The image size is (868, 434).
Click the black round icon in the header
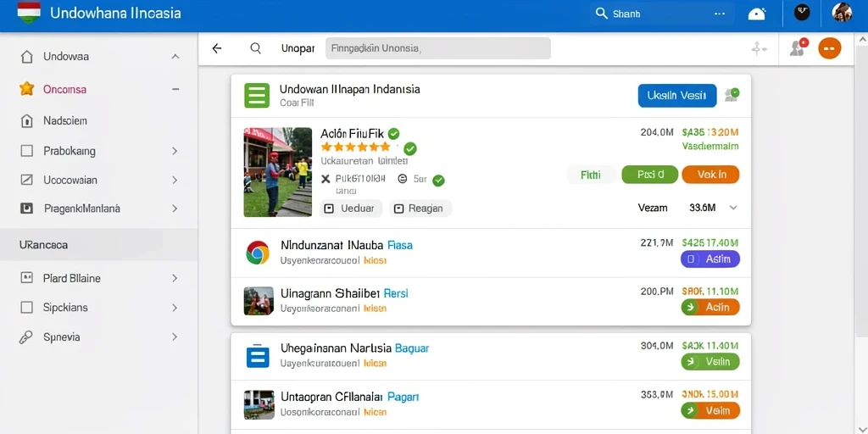coord(802,12)
